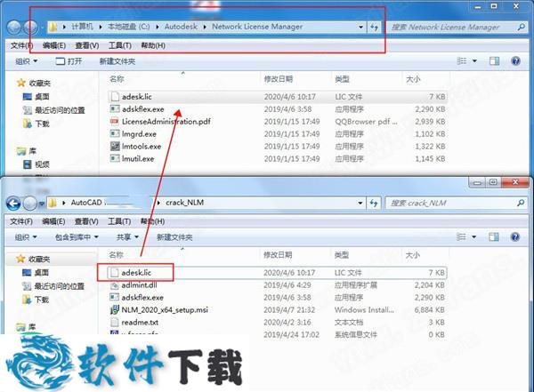Click 计算机 breadcrumb in address bar

[x=82, y=27]
